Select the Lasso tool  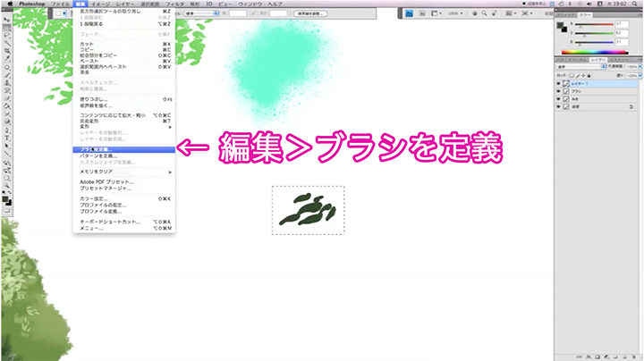click(7, 35)
